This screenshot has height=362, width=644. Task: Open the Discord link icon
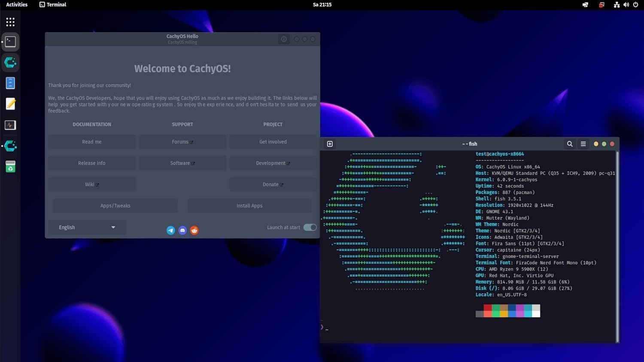[182, 231]
